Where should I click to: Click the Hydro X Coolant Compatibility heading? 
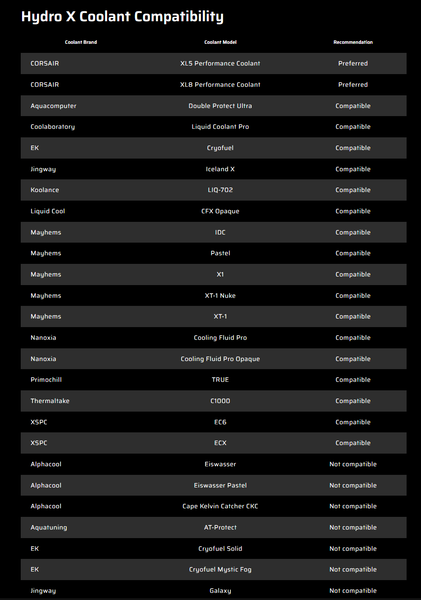[122, 17]
